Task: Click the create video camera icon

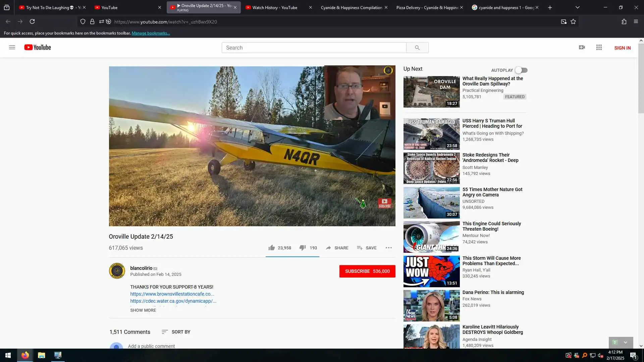Action: pos(582,47)
